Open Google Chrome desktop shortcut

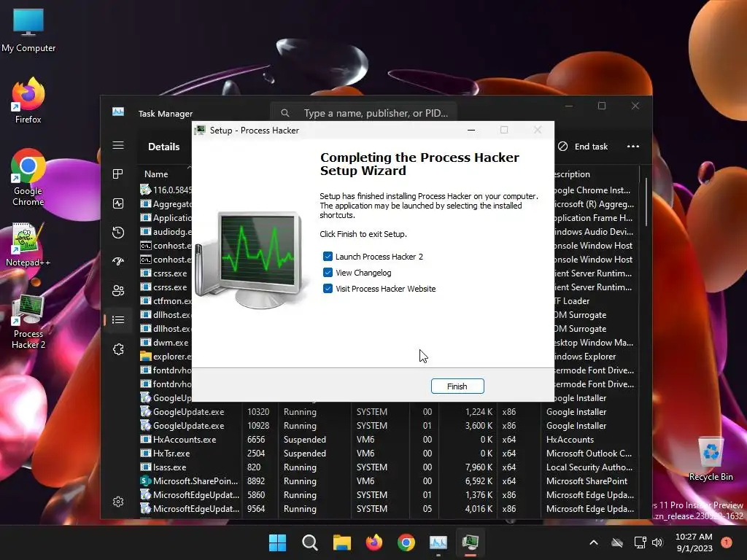(x=28, y=177)
